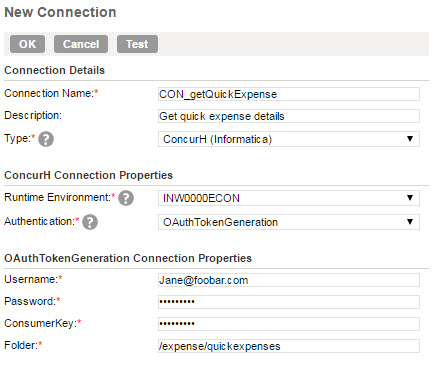Click the OK button
The image size is (439, 365).
pyautogui.click(x=27, y=44)
